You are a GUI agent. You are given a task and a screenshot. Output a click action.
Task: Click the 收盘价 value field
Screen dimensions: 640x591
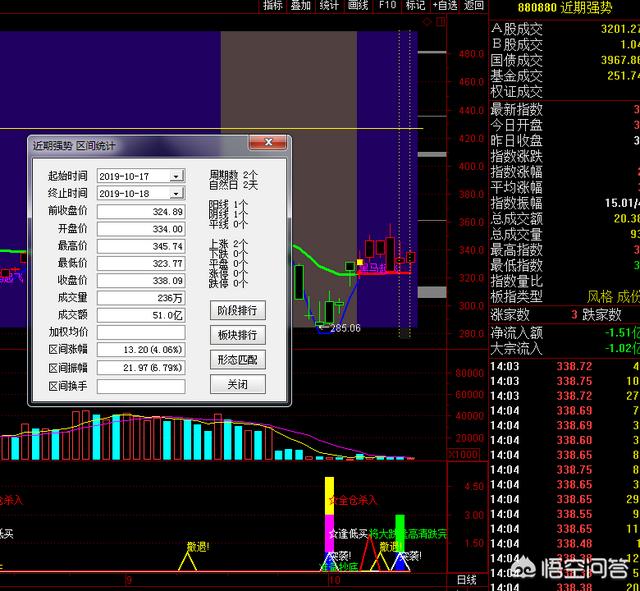pyautogui.click(x=141, y=281)
